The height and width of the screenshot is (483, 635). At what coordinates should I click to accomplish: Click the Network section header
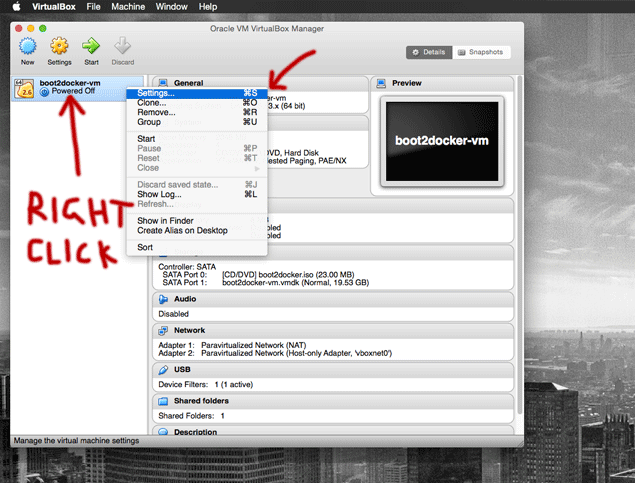[x=333, y=330]
